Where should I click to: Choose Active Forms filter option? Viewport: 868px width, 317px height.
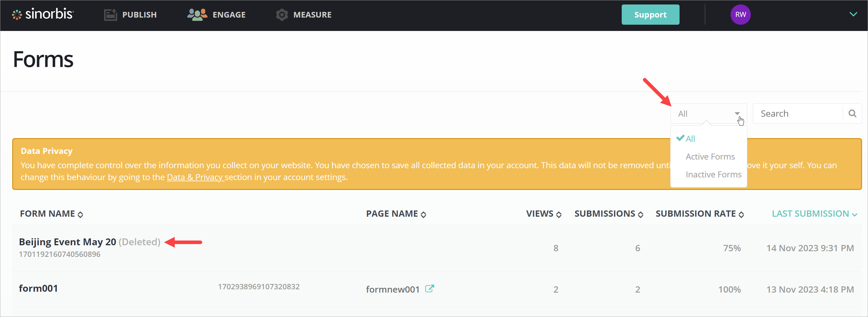click(710, 157)
